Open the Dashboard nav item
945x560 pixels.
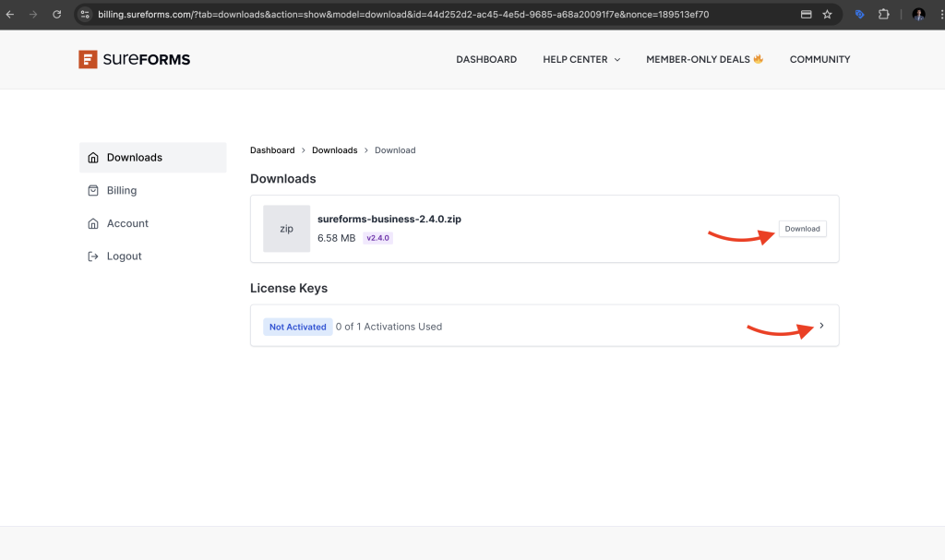coord(486,59)
